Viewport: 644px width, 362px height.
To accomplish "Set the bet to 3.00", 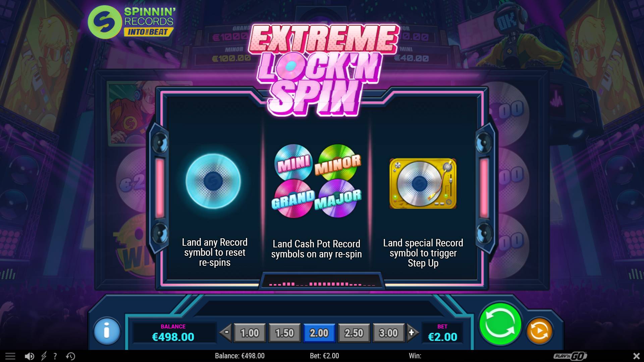I will pyautogui.click(x=388, y=333).
